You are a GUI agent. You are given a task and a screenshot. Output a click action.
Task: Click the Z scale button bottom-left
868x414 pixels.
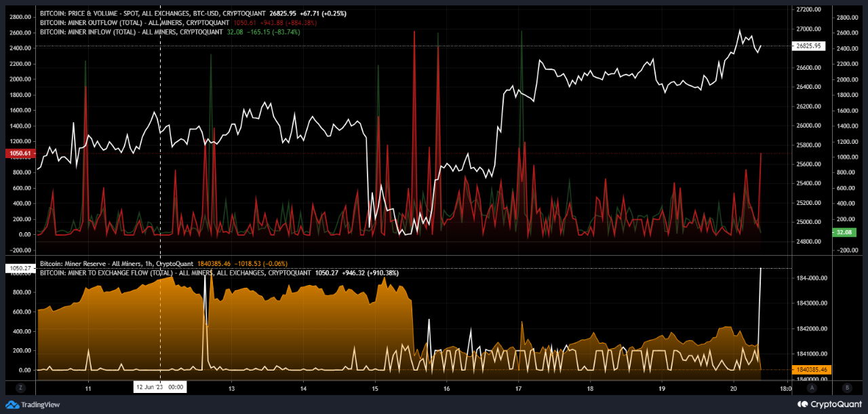coord(21,387)
